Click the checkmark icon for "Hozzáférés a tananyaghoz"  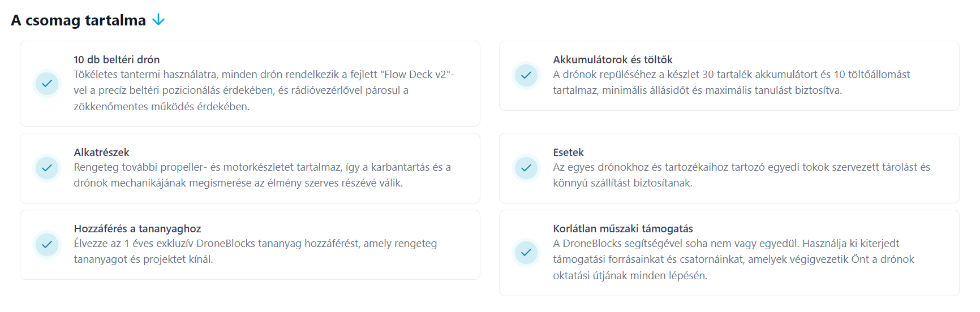[47, 244]
